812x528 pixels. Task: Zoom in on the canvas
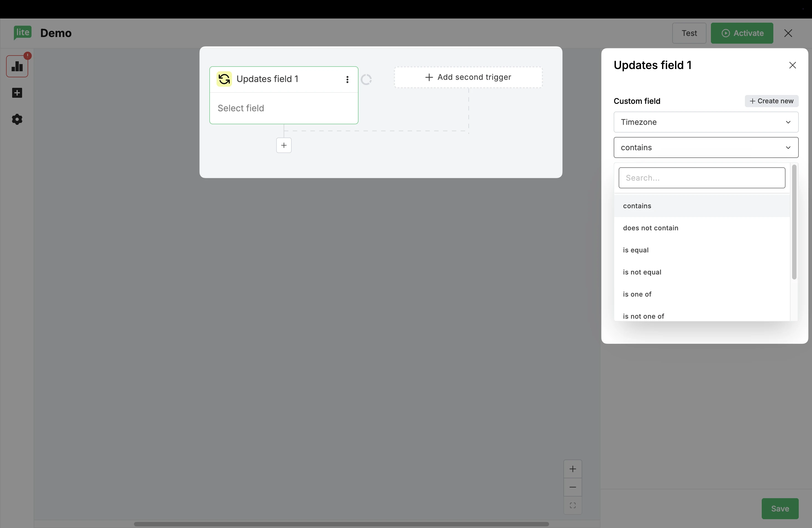[573, 469]
